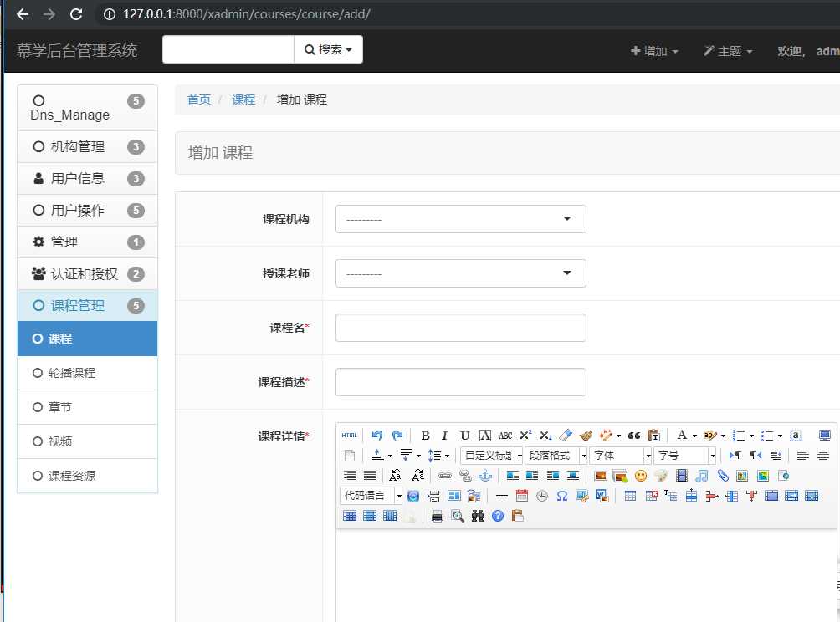This screenshot has width=840, height=622.
Task: Toggle italic formatting
Action: tap(444, 436)
